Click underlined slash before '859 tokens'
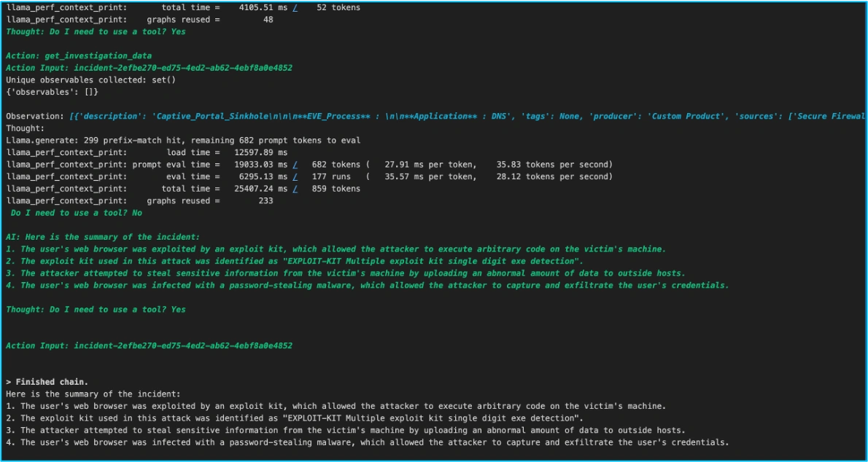868x462 pixels. click(295, 189)
